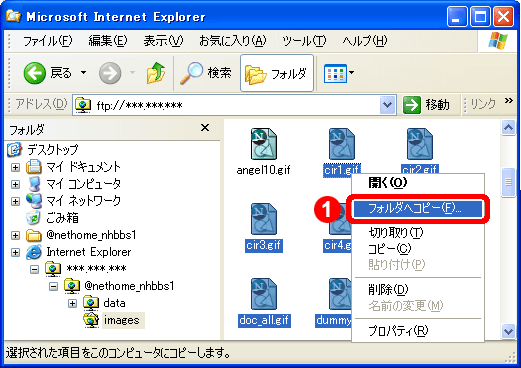The height and width of the screenshot is (368, 521).
Task: Click the title bar folder icon
Action: coord(14,15)
